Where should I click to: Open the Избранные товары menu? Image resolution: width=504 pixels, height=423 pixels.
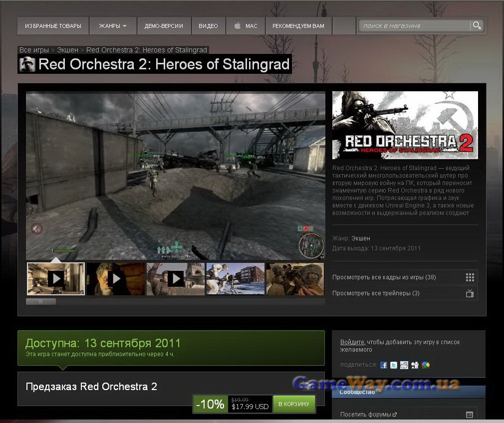[53, 26]
